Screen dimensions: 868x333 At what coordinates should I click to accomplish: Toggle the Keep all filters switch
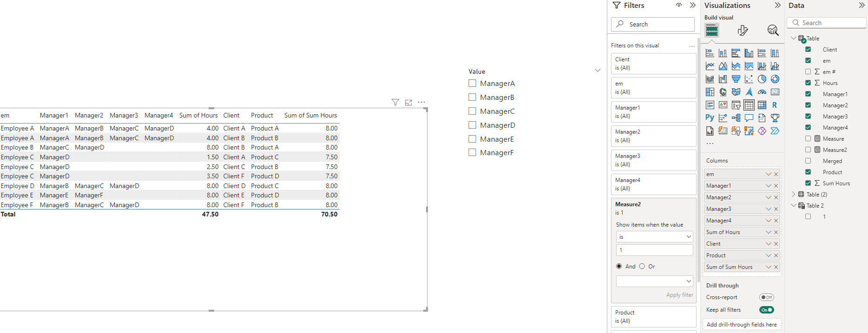[x=767, y=310]
